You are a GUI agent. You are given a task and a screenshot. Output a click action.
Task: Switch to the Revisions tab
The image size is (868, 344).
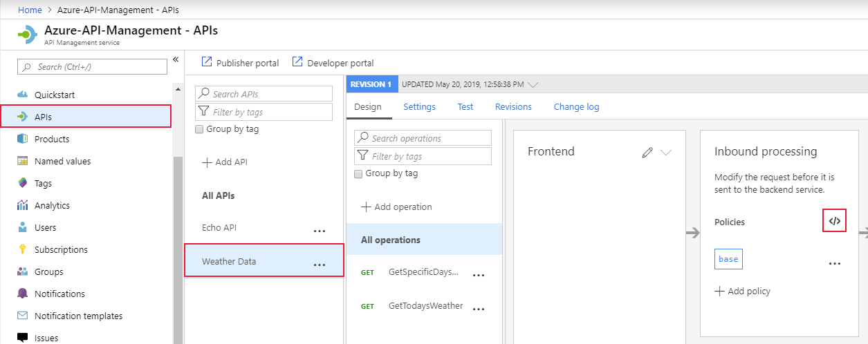coord(513,107)
